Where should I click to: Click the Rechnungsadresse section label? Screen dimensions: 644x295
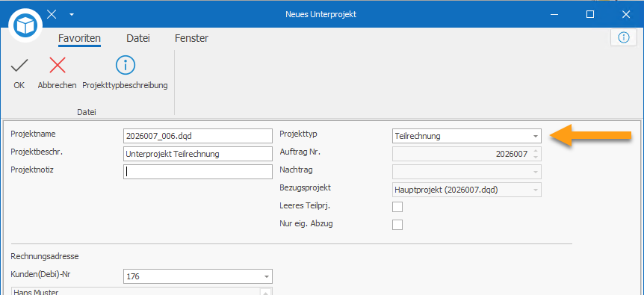tap(45, 257)
